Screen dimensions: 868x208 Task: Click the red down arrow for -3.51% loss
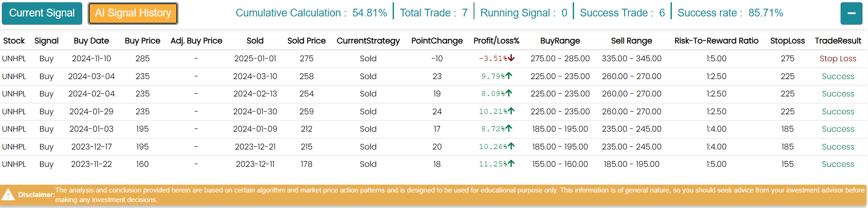click(511, 58)
